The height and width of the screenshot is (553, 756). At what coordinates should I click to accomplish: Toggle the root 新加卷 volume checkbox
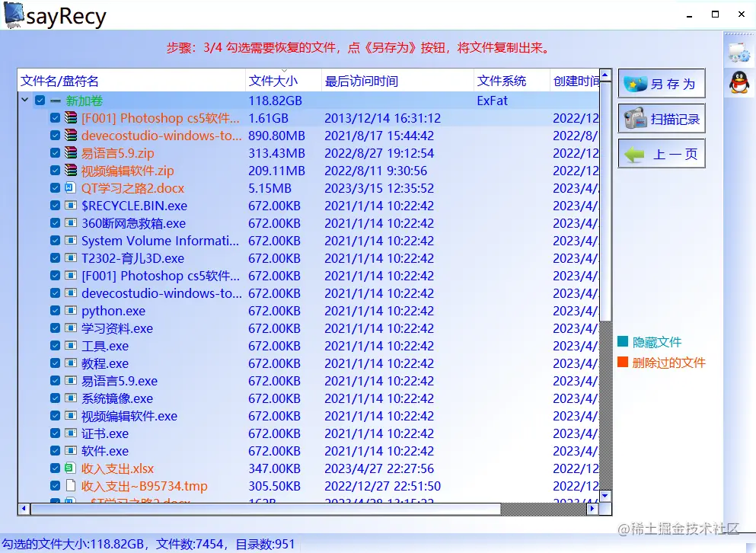tap(40, 101)
